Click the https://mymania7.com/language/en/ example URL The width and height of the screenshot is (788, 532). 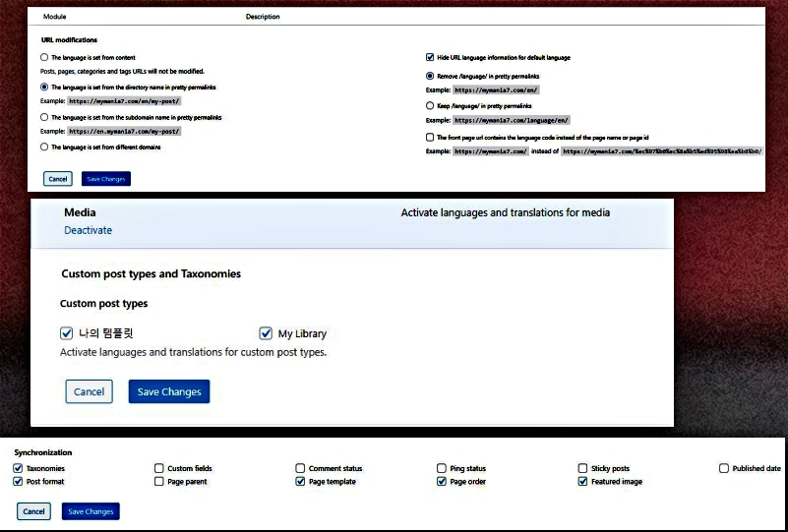point(512,121)
